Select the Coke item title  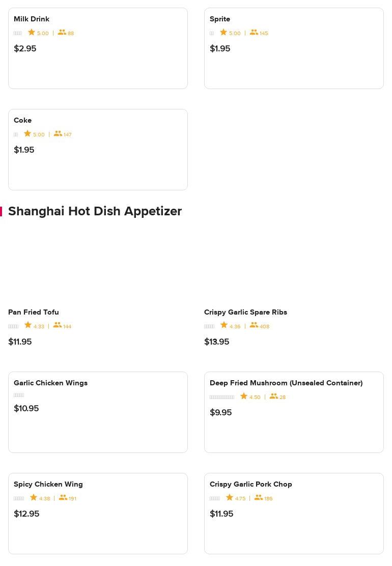point(23,120)
